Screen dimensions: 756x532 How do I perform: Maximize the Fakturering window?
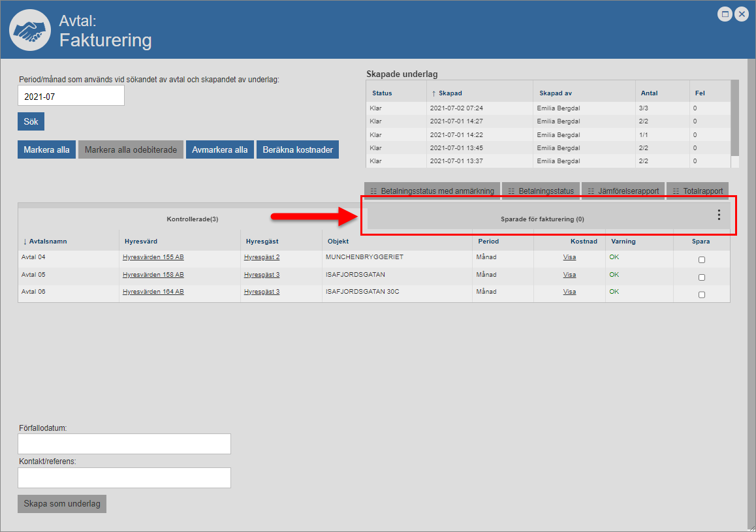tap(725, 14)
